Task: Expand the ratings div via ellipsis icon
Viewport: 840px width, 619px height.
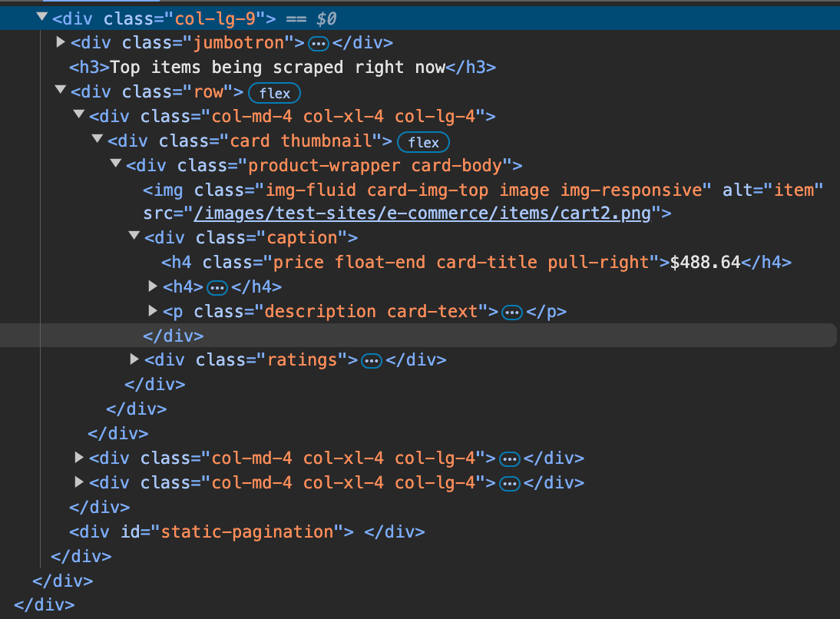Action: tap(371, 360)
